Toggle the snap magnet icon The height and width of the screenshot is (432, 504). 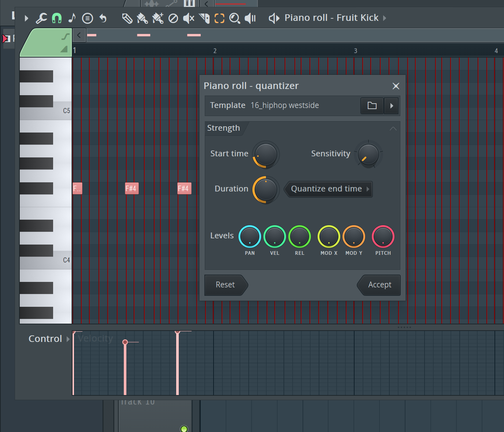57,18
